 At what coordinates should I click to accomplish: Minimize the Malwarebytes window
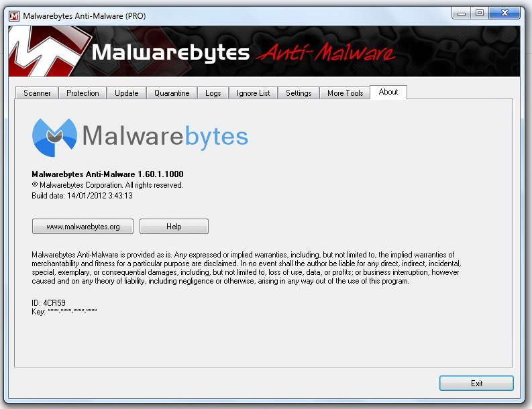(x=462, y=13)
